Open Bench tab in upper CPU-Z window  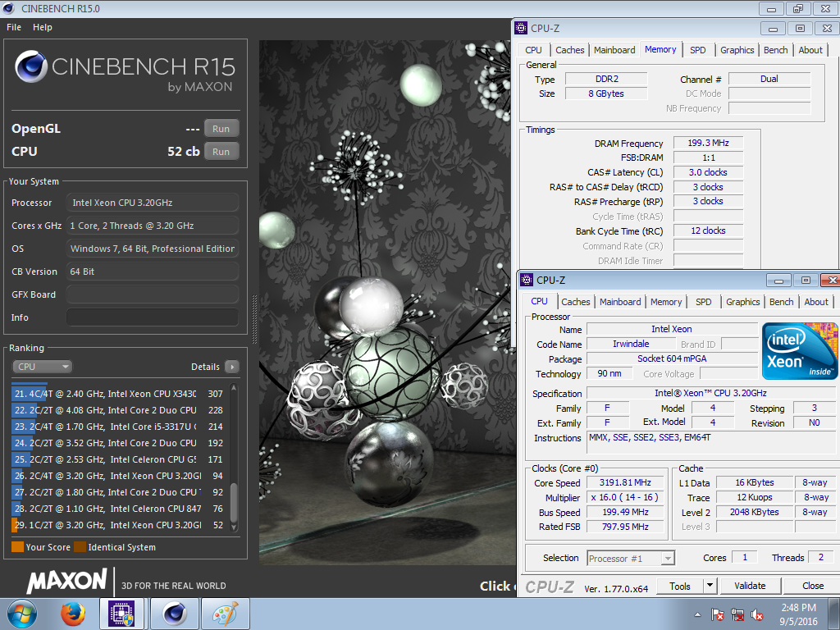tap(776, 50)
